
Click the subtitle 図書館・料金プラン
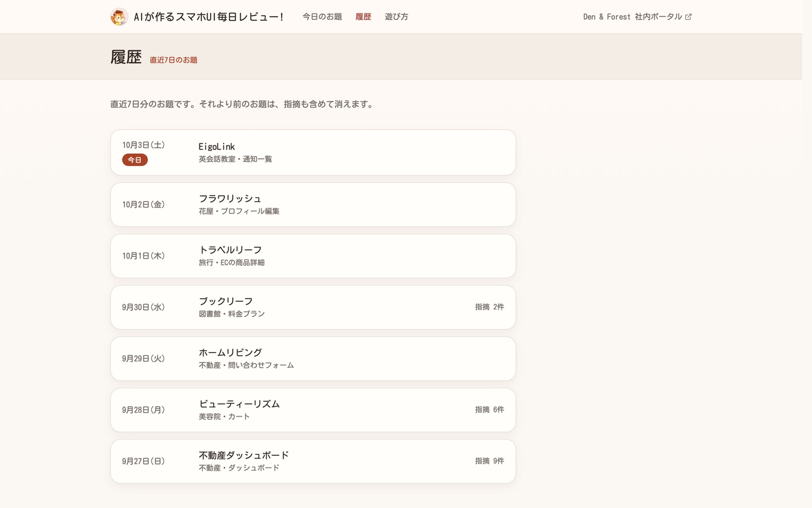pyautogui.click(x=232, y=314)
